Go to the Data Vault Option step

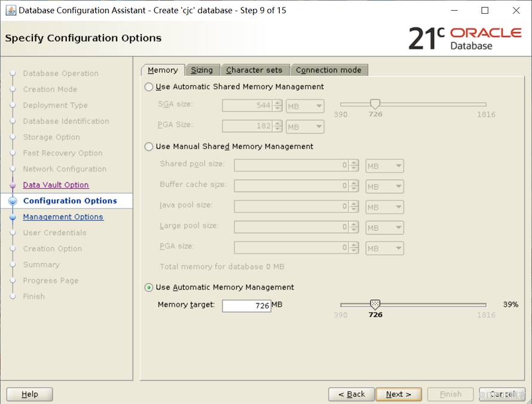click(x=56, y=185)
